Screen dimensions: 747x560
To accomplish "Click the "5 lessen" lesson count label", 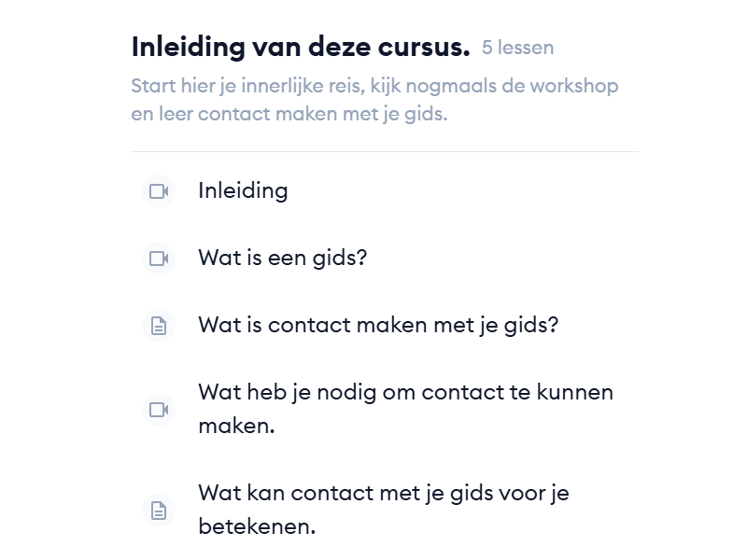I will click(x=517, y=48).
